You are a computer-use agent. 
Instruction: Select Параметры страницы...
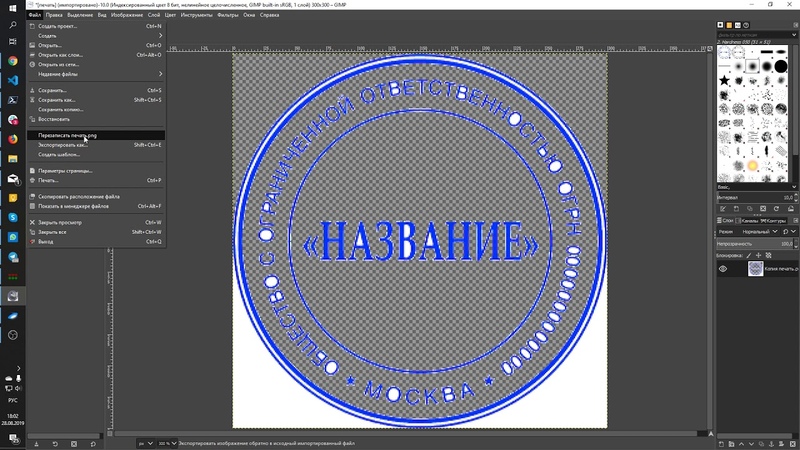click(x=96, y=171)
